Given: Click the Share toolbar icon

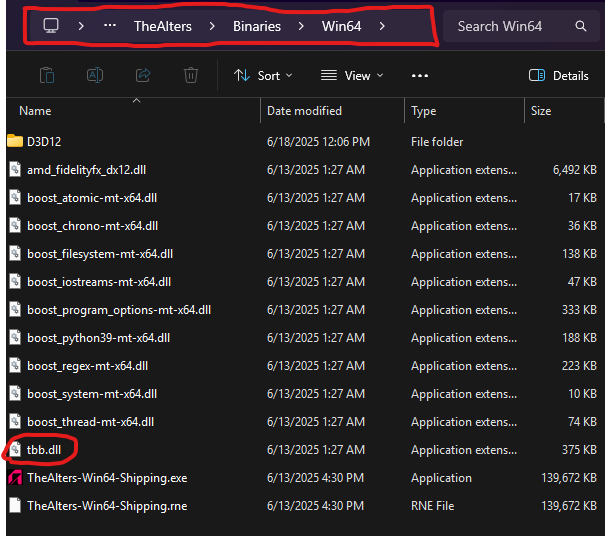Looking at the screenshot, I should [143, 75].
